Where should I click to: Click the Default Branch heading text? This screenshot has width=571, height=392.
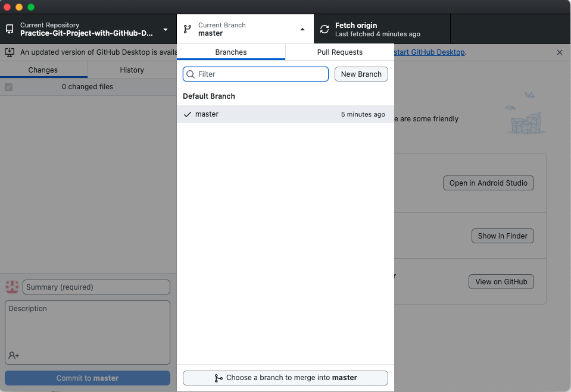point(209,96)
